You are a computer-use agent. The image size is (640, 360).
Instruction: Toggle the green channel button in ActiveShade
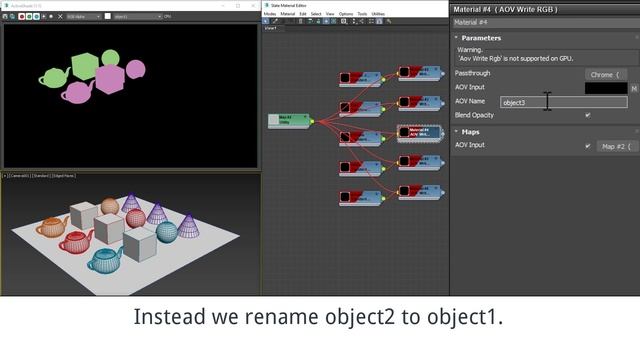tap(29, 16)
